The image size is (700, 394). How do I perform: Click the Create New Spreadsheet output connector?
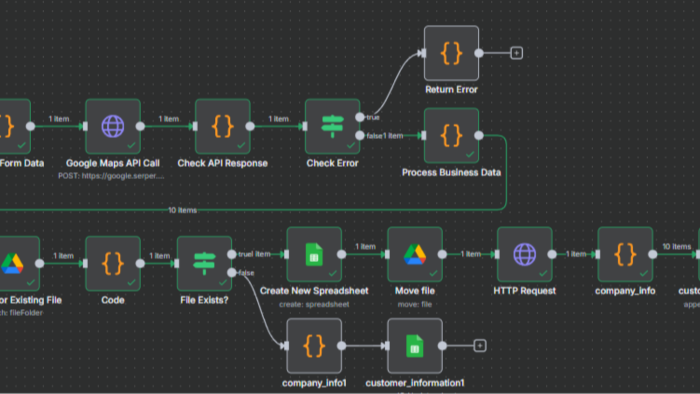click(x=342, y=254)
